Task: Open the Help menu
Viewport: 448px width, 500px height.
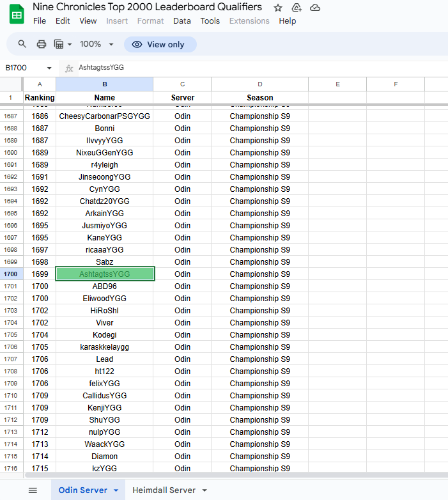Action: pyautogui.click(x=288, y=21)
